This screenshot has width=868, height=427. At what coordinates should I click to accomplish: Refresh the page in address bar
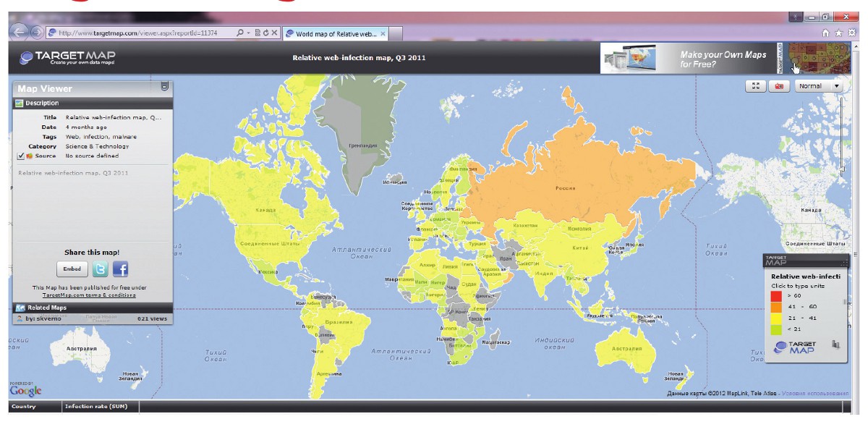(265, 33)
